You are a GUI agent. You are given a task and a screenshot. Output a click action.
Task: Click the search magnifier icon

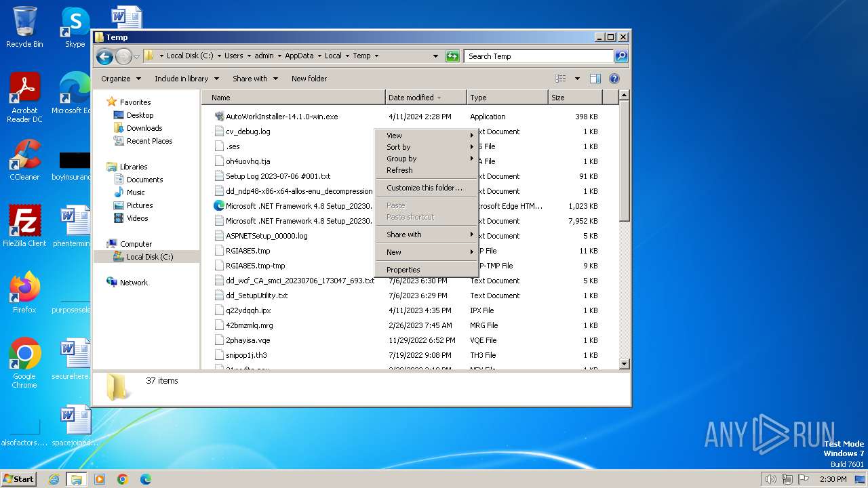pos(620,56)
